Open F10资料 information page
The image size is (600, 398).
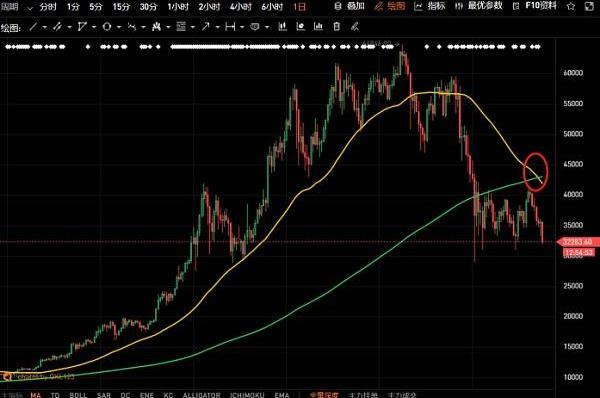tap(535, 6)
